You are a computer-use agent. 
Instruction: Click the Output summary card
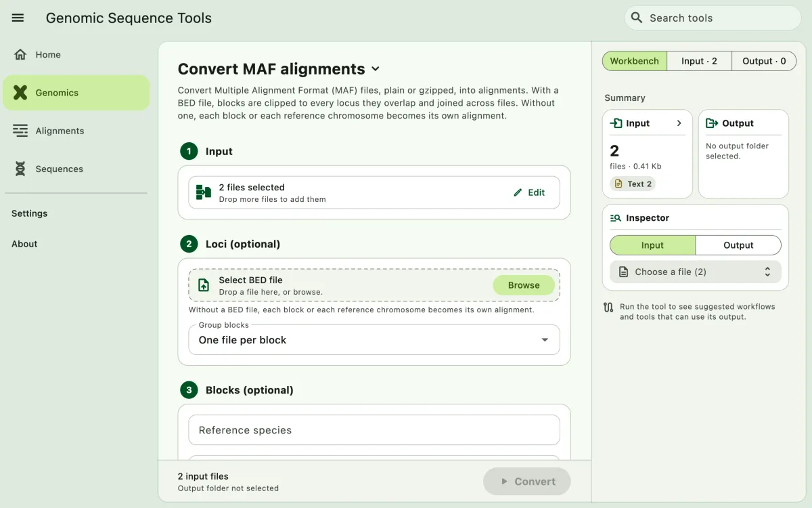click(744, 154)
